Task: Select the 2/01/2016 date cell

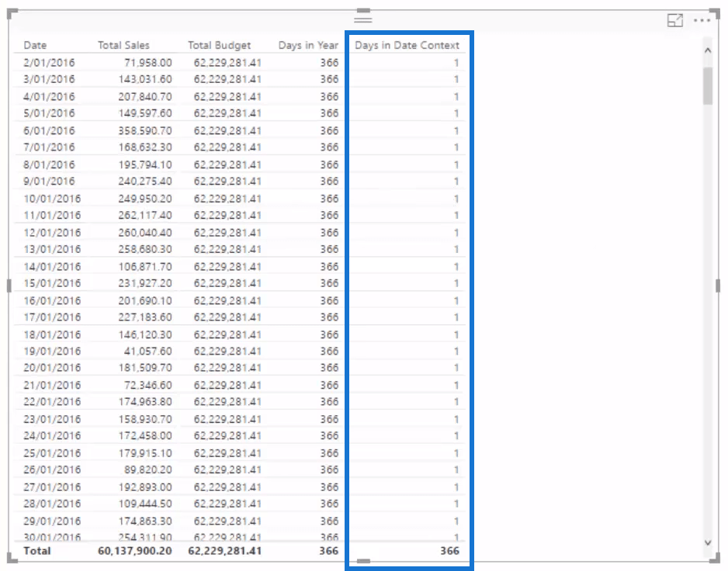Action: [x=49, y=62]
